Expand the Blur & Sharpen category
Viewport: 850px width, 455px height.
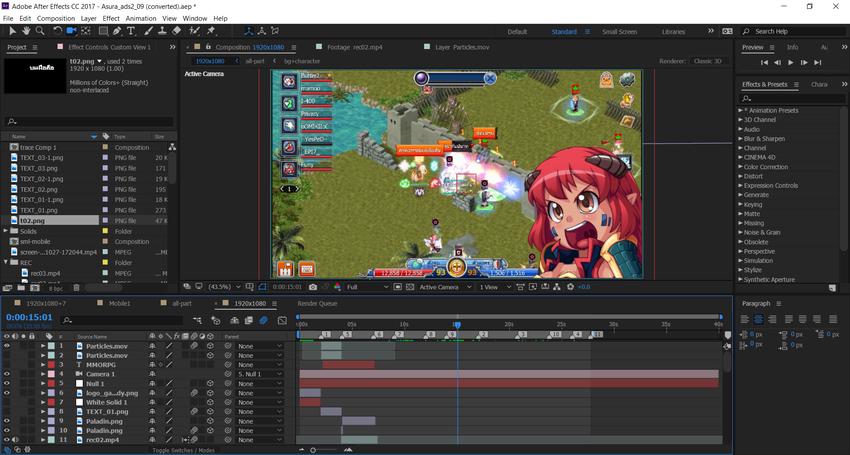(x=740, y=139)
